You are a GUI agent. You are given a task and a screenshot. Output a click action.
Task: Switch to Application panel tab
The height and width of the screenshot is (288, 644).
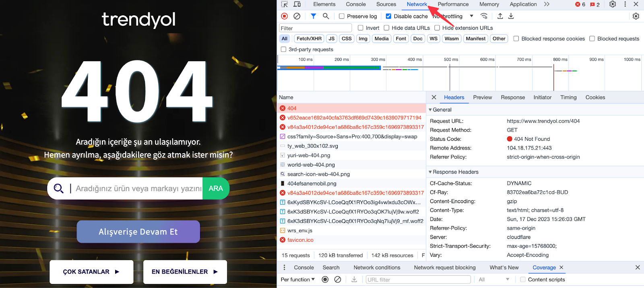tap(523, 4)
